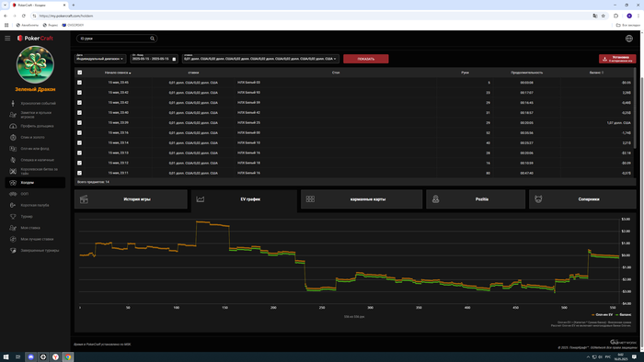The width and height of the screenshot is (644, 362).
Task: Open Профиль дольщика sidebar icon
Action: [x=13, y=126]
